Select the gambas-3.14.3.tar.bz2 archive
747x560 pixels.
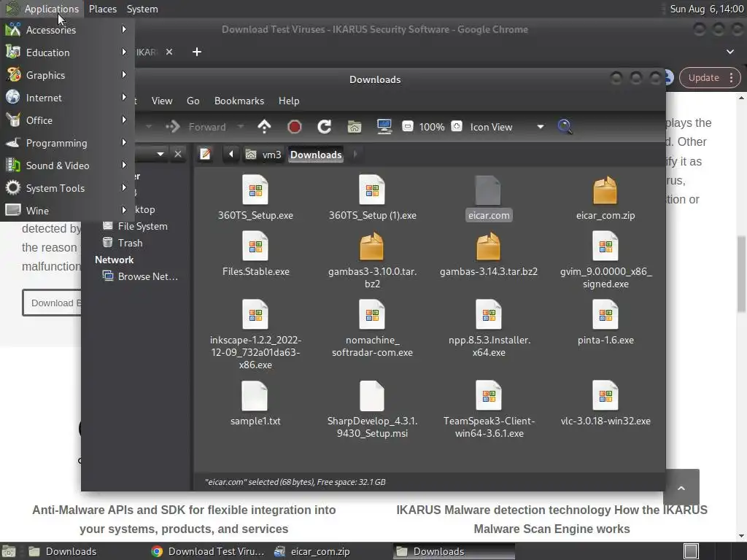point(488,254)
